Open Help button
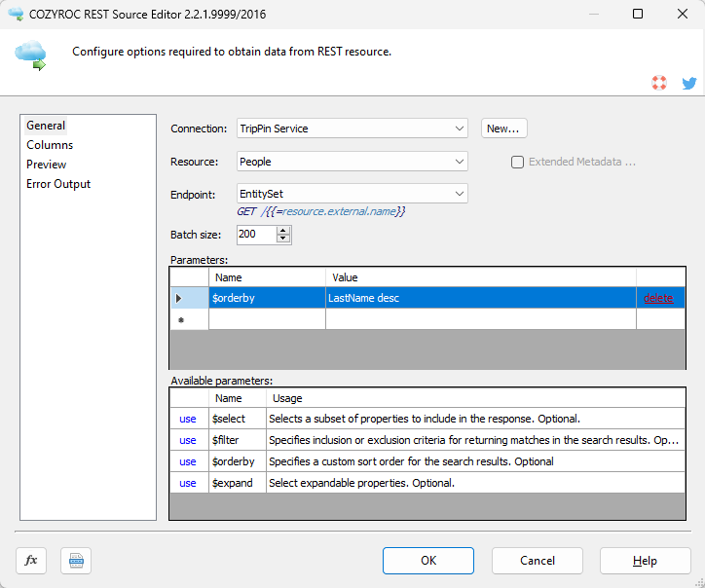This screenshot has height=588, width=705. 646,561
